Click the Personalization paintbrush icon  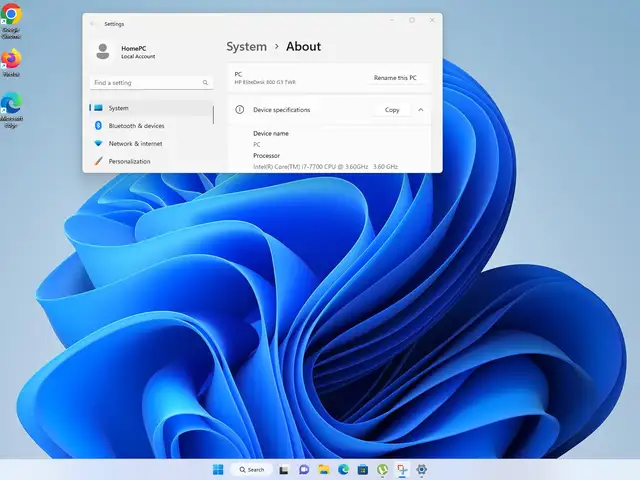(98, 161)
